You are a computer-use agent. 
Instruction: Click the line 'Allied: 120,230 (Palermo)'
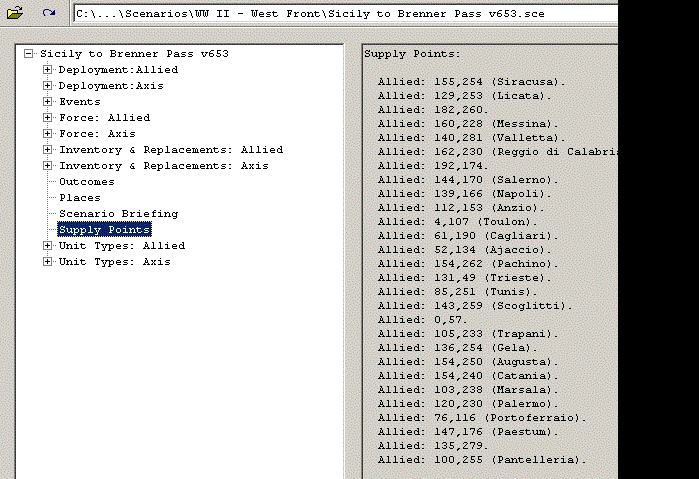pos(468,404)
